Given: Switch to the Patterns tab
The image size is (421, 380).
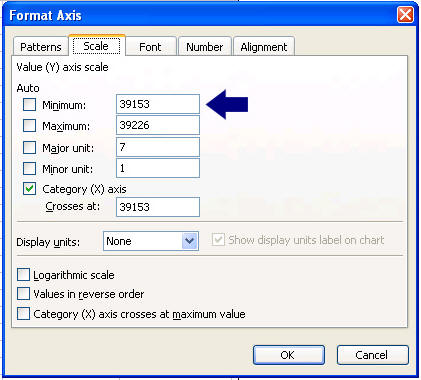Looking at the screenshot, I should coord(41,47).
